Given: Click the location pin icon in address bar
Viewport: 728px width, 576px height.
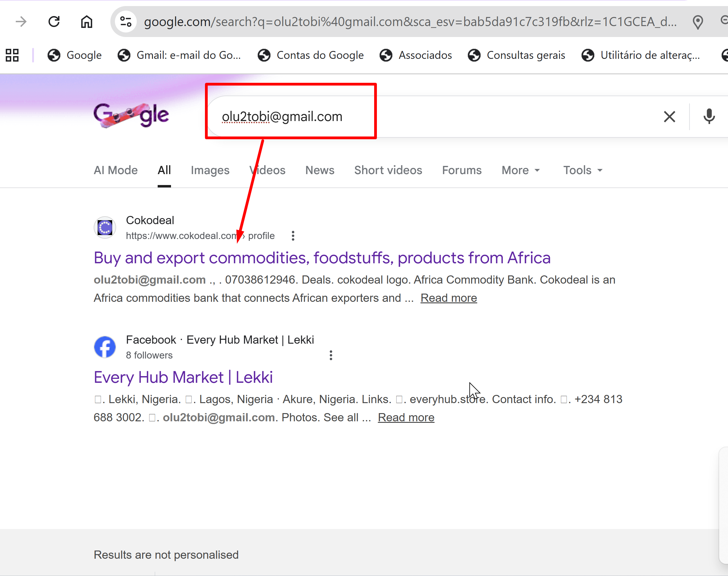Looking at the screenshot, I should tap(697, 22).
